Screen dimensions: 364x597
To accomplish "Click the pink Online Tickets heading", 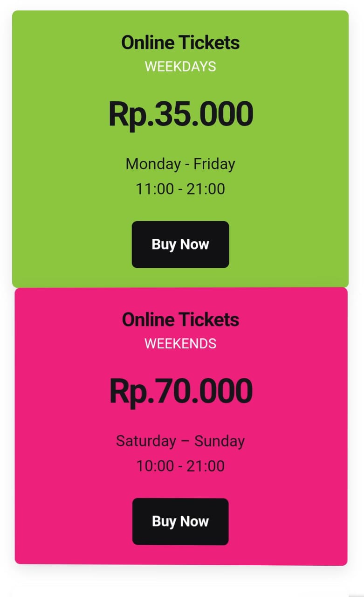I will pyautogui.click(x=180, y=319).
